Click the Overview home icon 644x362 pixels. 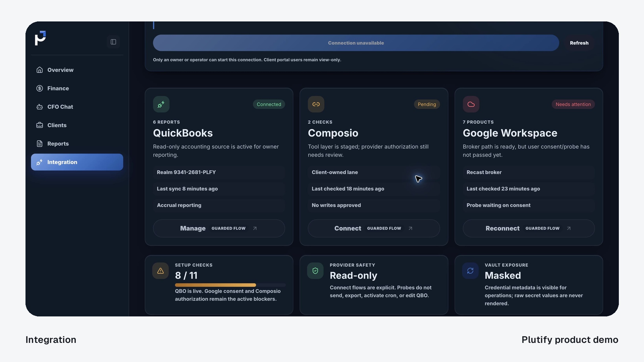point(40,70)
